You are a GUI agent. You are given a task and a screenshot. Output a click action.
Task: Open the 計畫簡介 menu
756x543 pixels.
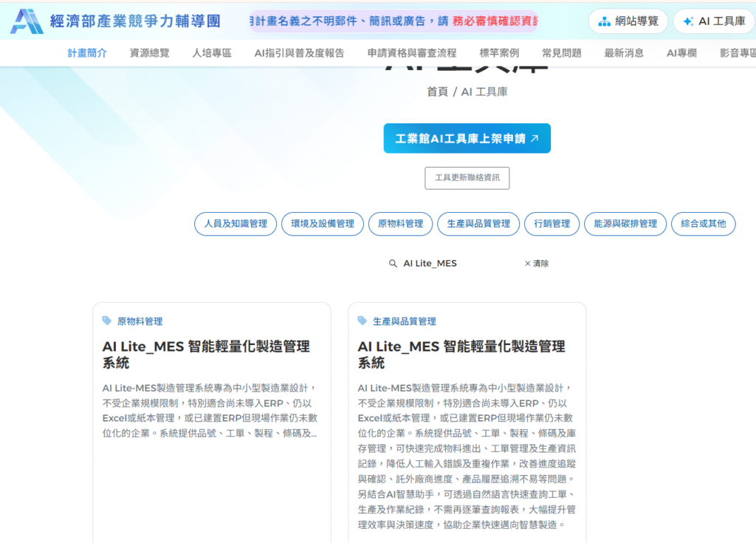coord(87,53)
